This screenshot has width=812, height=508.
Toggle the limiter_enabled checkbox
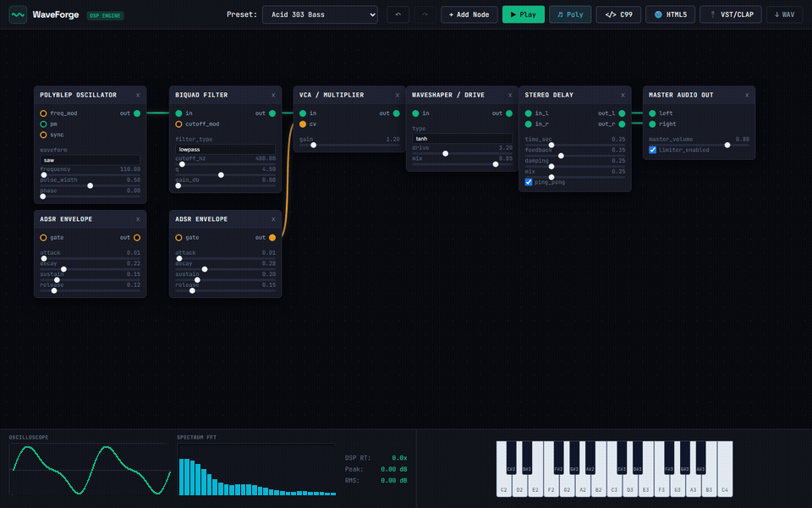pos(652,150)
